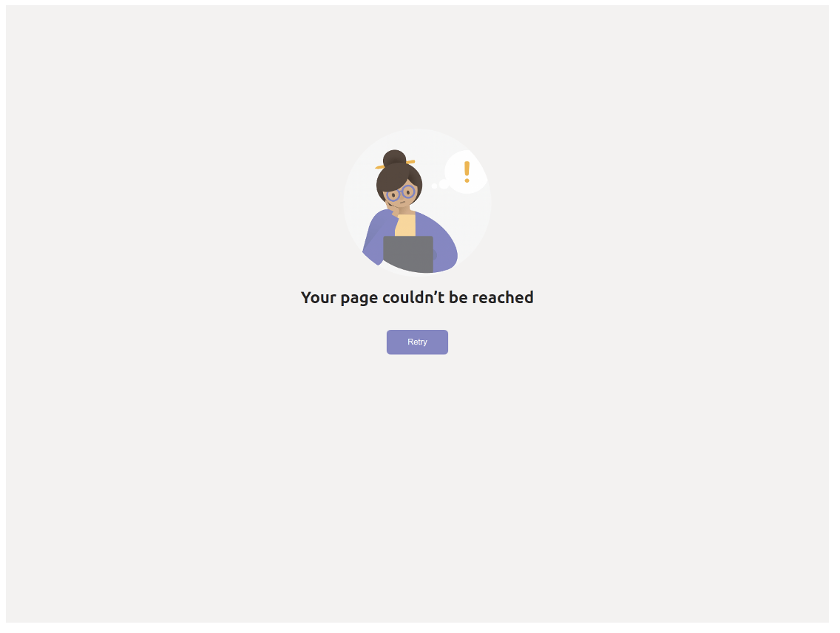Click the word "page" in the error message
This screenshot has height=633, width=840.
[359, 299]
